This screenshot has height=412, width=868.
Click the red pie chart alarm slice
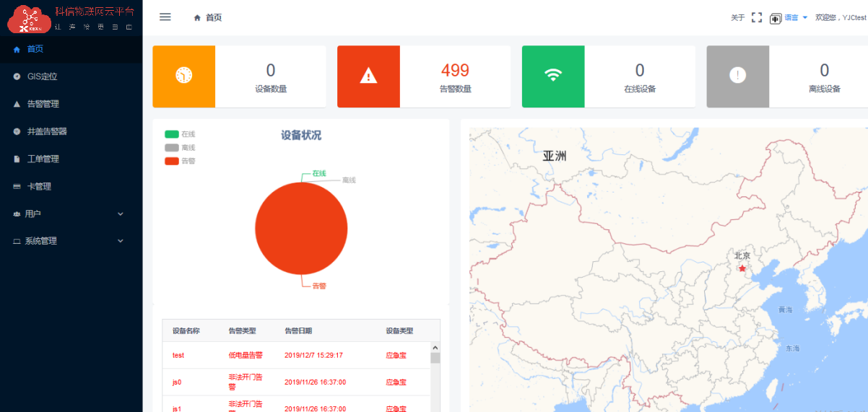(x=301, y=228)
